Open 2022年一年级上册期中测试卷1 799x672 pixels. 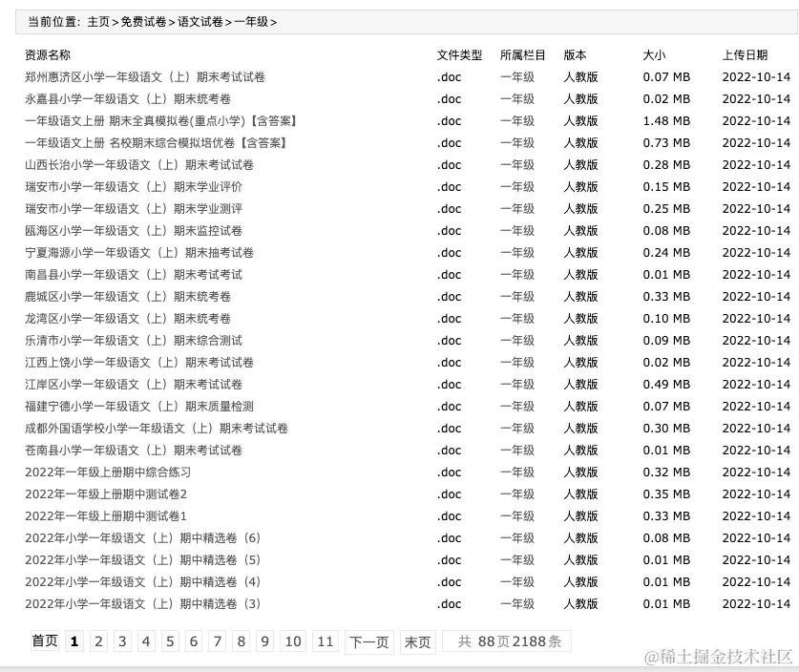coord(106,515)
